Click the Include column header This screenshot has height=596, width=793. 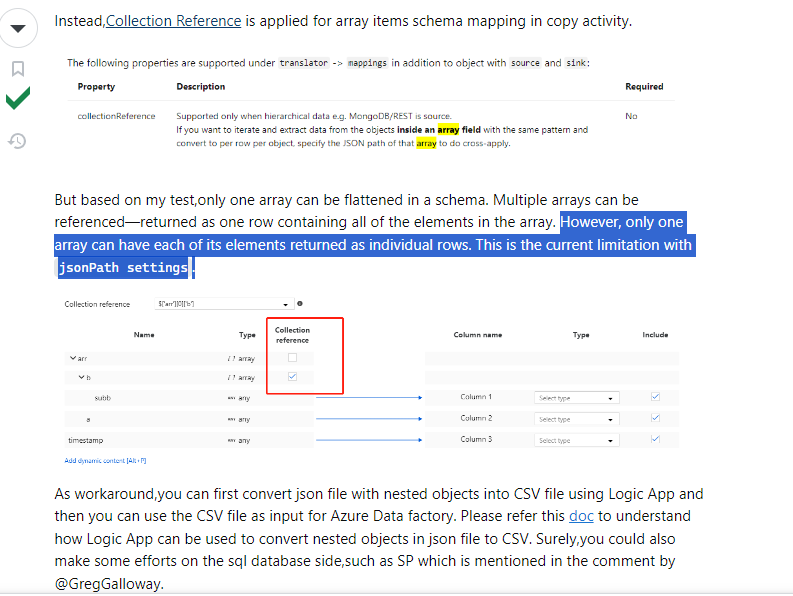click(x=655, y=335)
